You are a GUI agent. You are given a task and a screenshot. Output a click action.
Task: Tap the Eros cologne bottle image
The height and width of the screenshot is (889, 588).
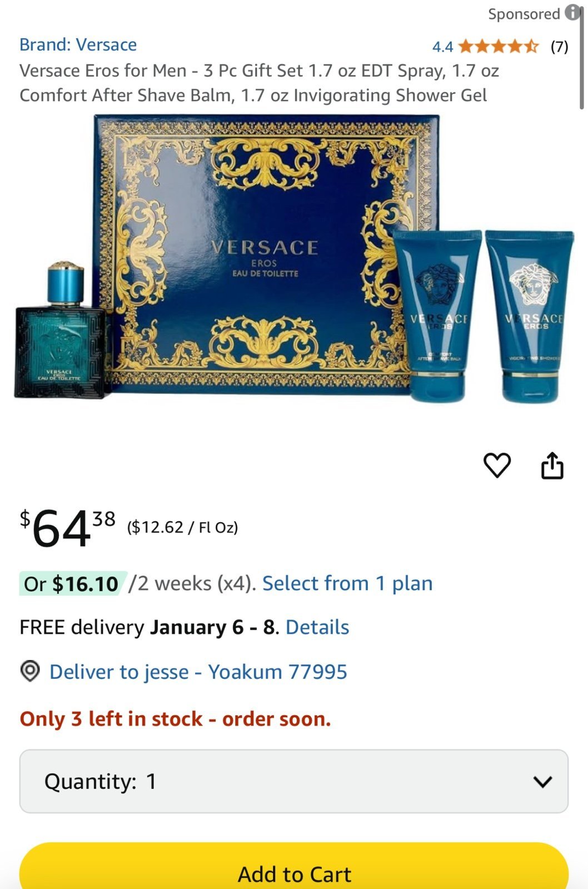tap(61, 331)
